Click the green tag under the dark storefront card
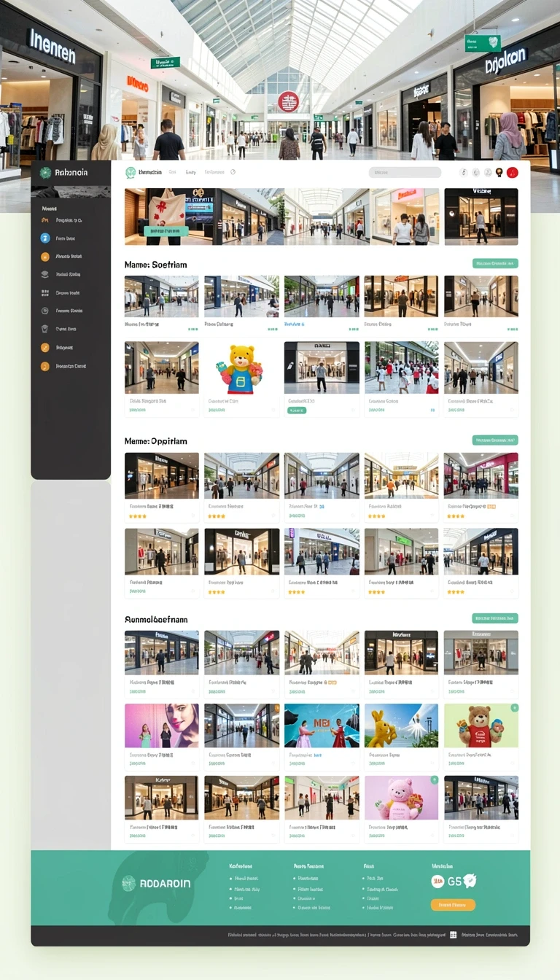Viewport: 560px width, 980px height. [297, 411]
